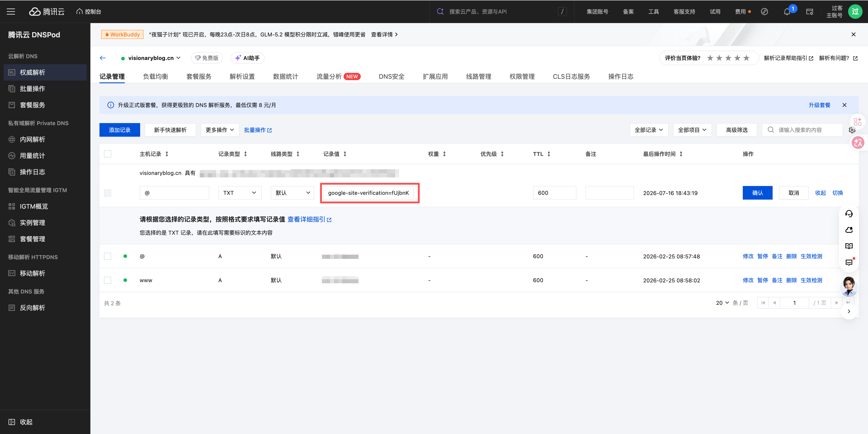Tick the checkbox of the editing TXT row

click(108, 193)
